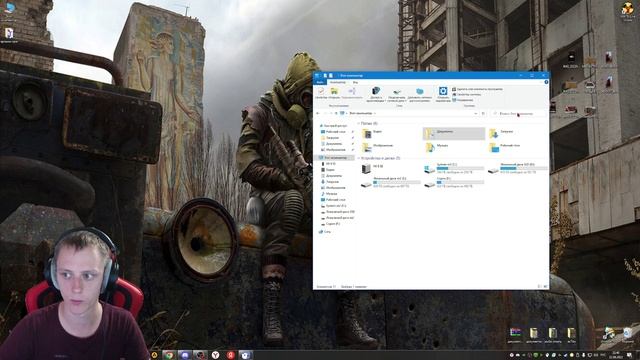Switch to the Вид (View) ribbon tab
The image size is (640, 360).
tap(356, 82)
